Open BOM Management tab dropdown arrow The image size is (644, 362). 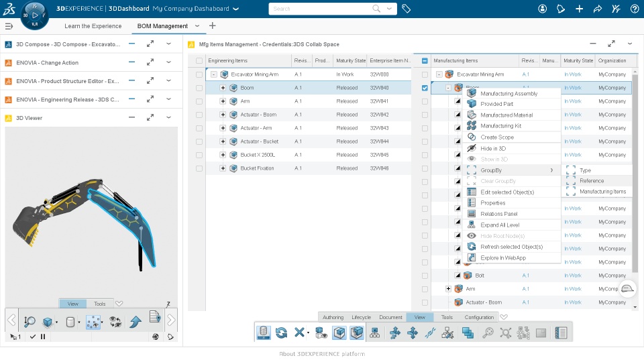(x=197, y=26)
